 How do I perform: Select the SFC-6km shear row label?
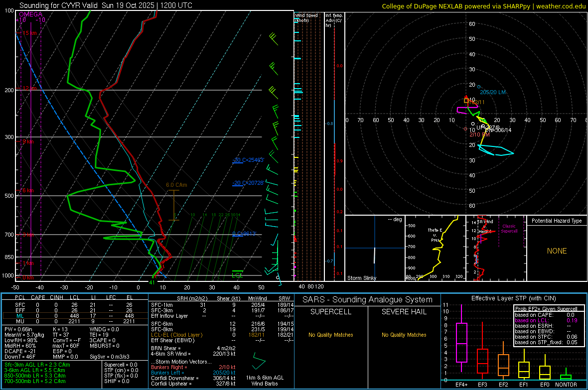pos(162,324)
